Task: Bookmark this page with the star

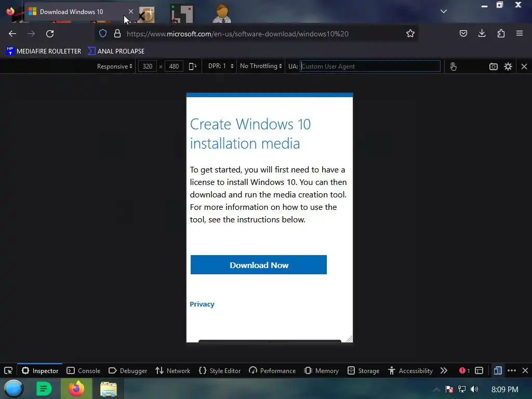Action: coord(410,34)
